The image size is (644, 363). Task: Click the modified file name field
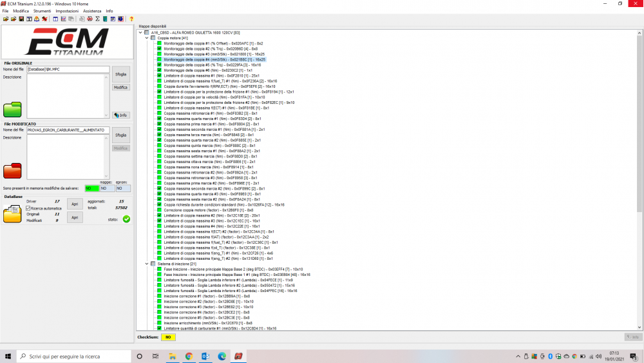(68, 130)
